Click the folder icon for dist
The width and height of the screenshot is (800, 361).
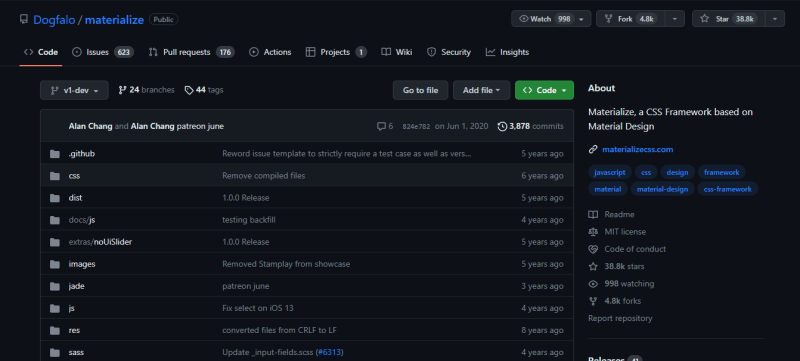click(55, 198)
